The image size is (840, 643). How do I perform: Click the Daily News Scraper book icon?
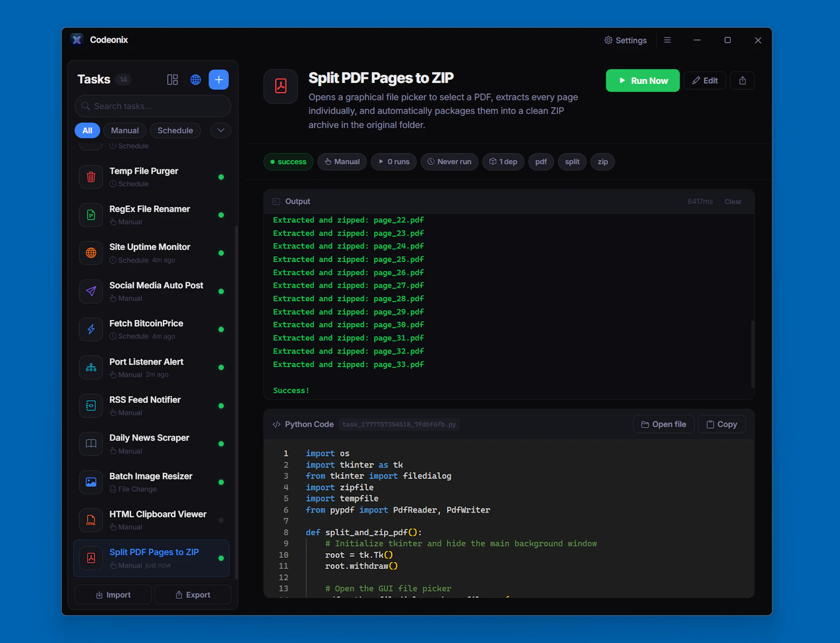(91, 443)
